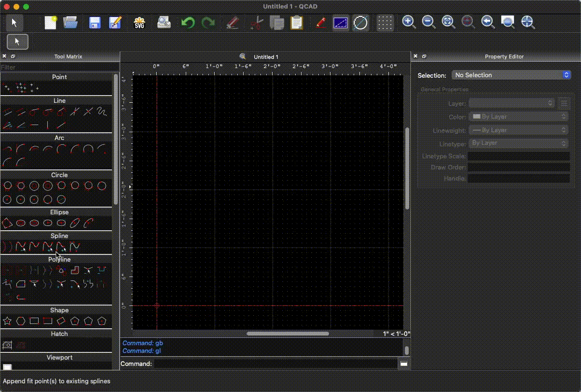Click the Untitled 1 document tab
The width and height of the screenshot is (581, 392).
click(x=266, y=56)
